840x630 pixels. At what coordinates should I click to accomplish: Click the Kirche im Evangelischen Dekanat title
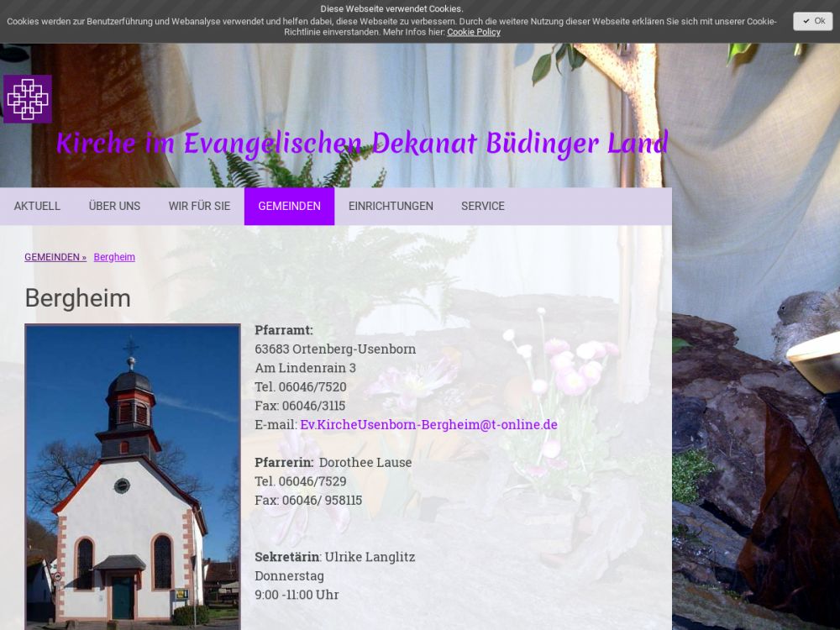coord(362,144)
